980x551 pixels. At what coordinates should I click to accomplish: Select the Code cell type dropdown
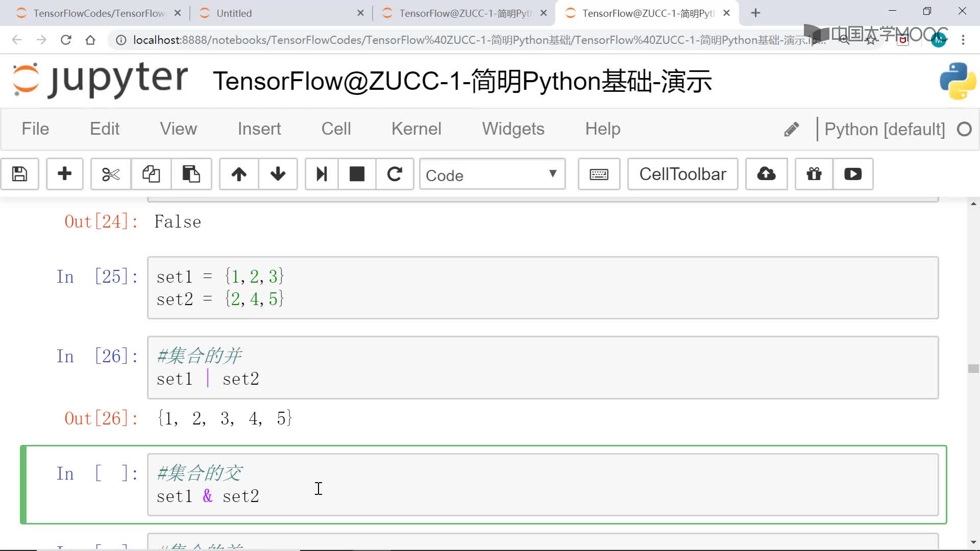pyautogui.click(x=492, y=174)
